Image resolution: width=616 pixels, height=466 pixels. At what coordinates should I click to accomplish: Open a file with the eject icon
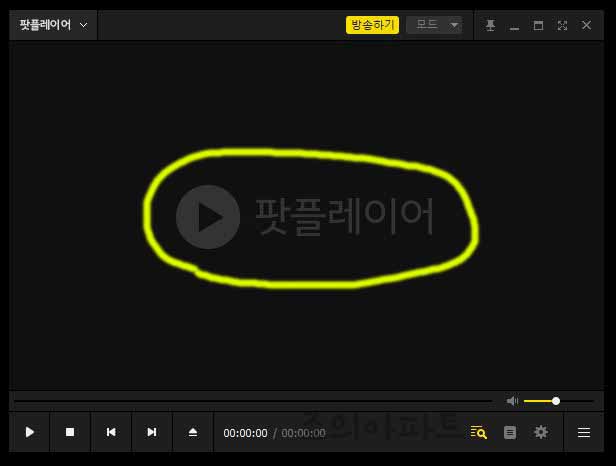click(x=192, y=432)
